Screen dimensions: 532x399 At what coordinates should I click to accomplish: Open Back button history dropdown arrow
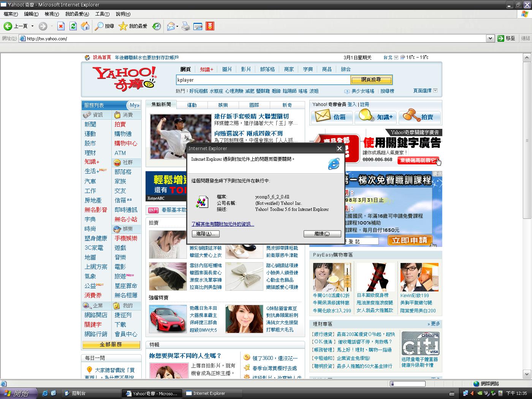tap(32, 26)
